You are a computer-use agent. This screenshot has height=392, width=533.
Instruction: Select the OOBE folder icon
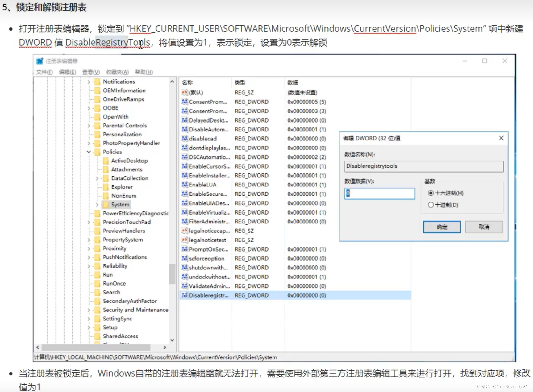point(97,108)
